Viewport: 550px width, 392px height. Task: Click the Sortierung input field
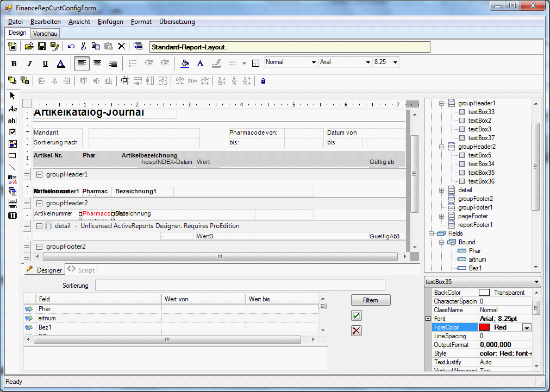coord(240,285)
